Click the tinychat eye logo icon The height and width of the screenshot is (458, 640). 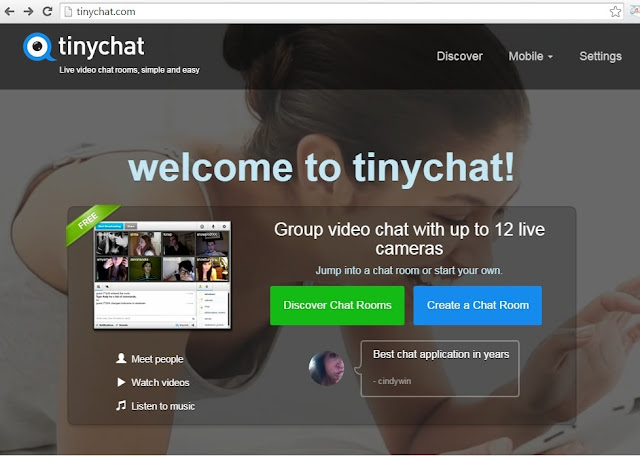[x=38, y=47]
